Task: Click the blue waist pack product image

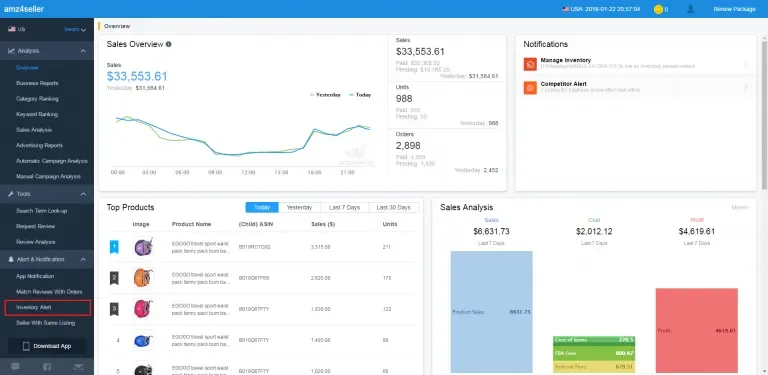Action: [x=143, y=340]
